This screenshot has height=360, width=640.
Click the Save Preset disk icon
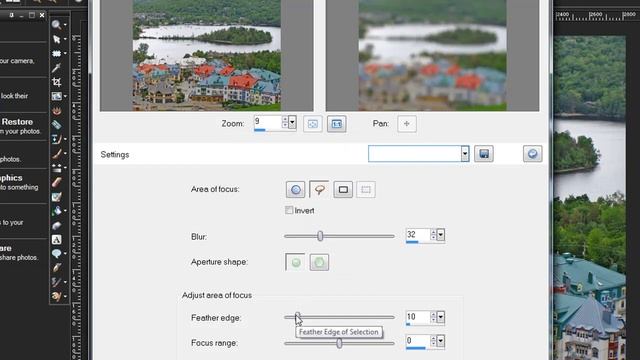click(x=484, y=154)
